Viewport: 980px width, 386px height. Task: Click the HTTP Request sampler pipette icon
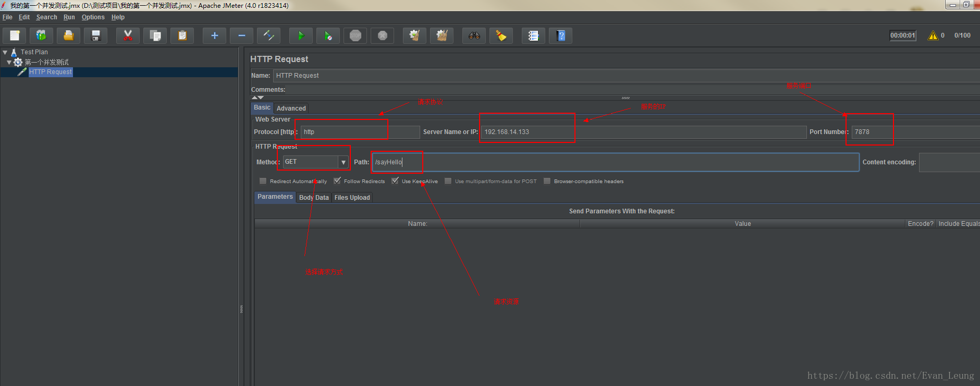coord(22,72)
